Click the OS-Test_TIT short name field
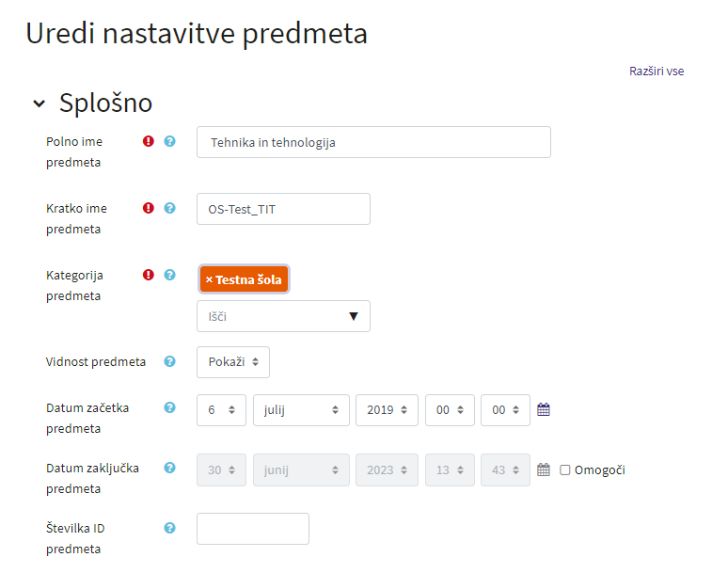The width and height of the screenshot is (728, 573). pos(283,209)
